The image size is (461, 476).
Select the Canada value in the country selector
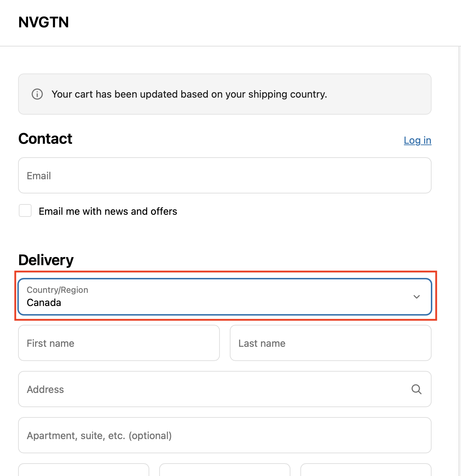[44, 302]
